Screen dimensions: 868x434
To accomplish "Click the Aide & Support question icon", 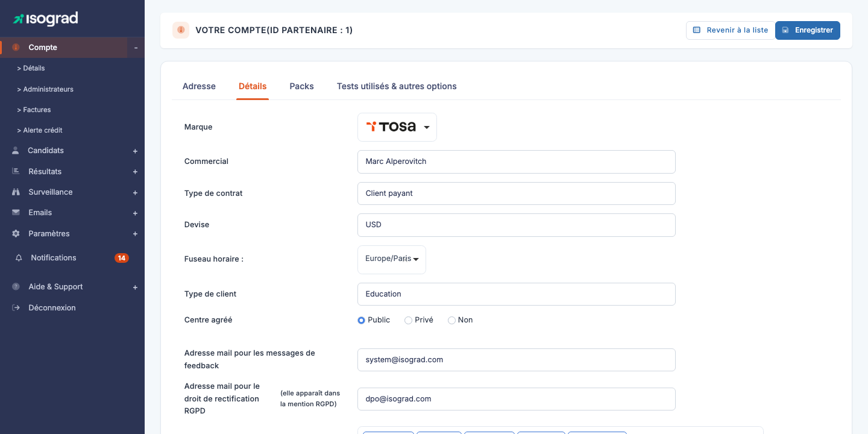I will (16, 287).
